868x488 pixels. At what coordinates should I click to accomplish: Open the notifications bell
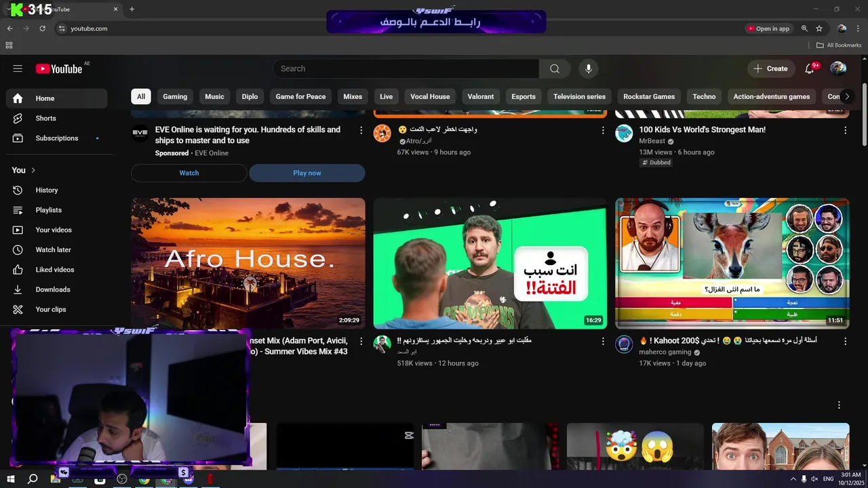coord(809,68)
